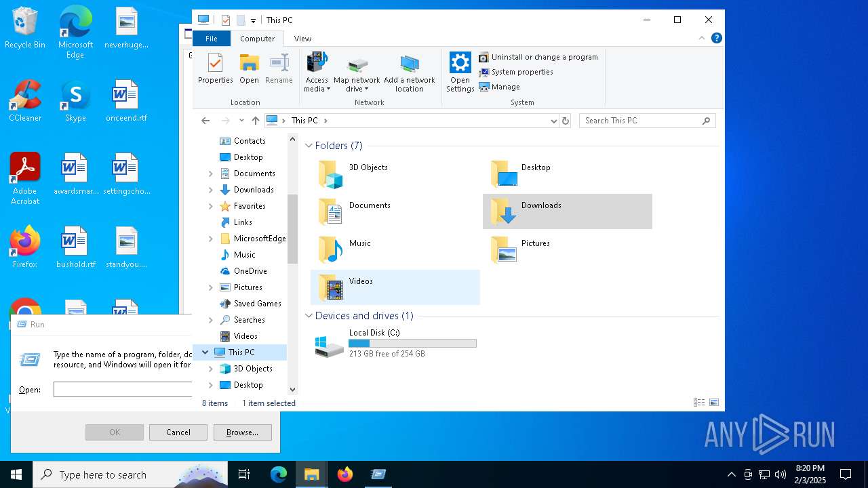Open Recycle Bin desktop icon
This screenshot has width=868, height=488.
(x=25, y=28)
